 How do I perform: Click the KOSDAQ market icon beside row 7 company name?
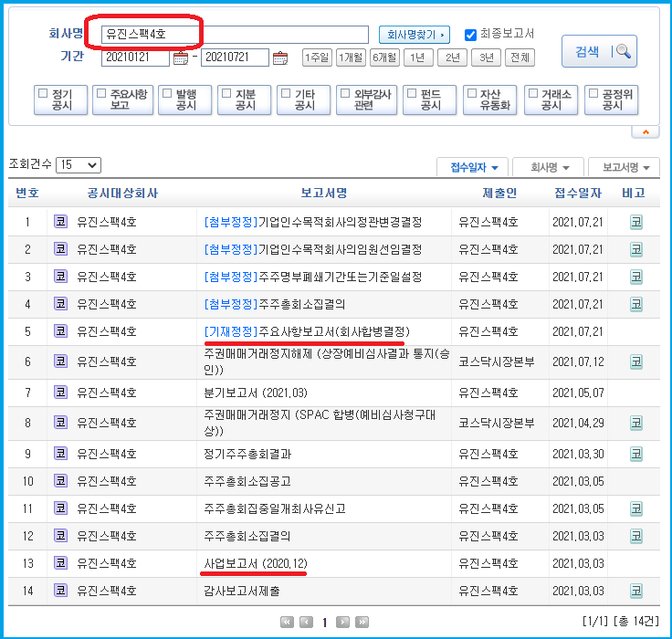(x=60, y=393)
